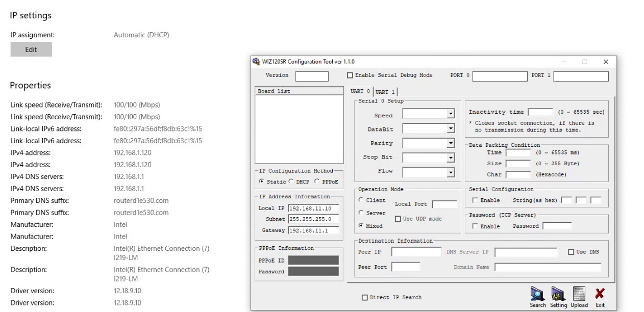The image size is (644, 312).
Task: Switch to the UART 1 tab
Action: point(385,92)
